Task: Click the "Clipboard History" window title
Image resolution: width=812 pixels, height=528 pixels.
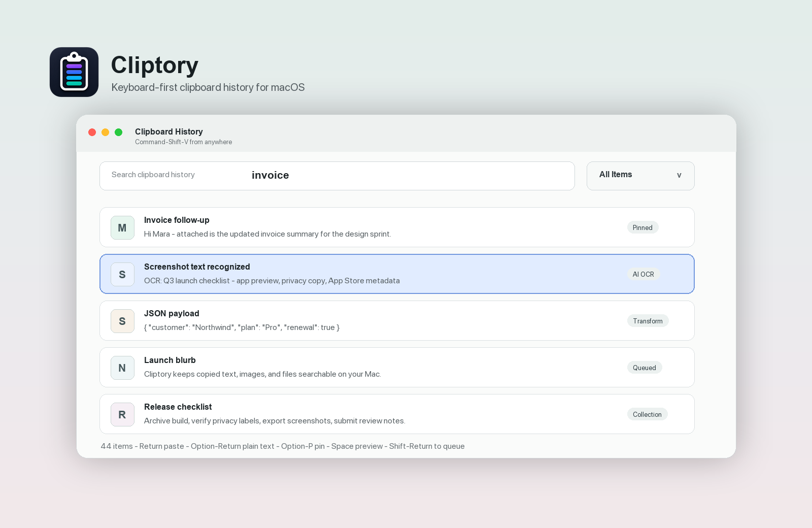Action: pyautogui.click(x=169, y=131)
